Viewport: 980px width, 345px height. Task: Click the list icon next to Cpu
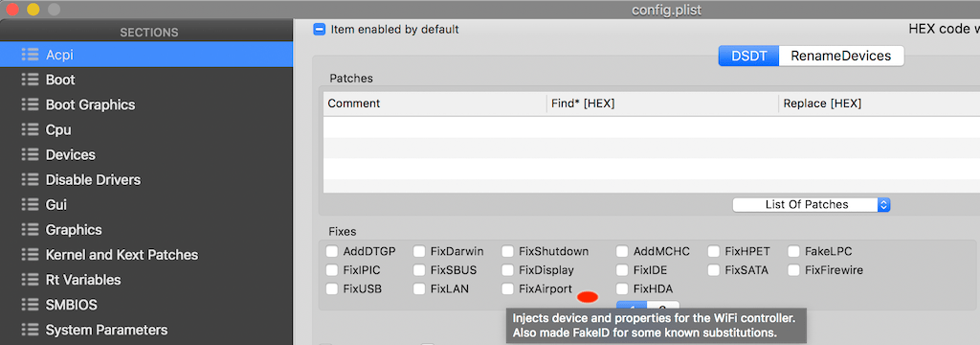pos(30,129)
